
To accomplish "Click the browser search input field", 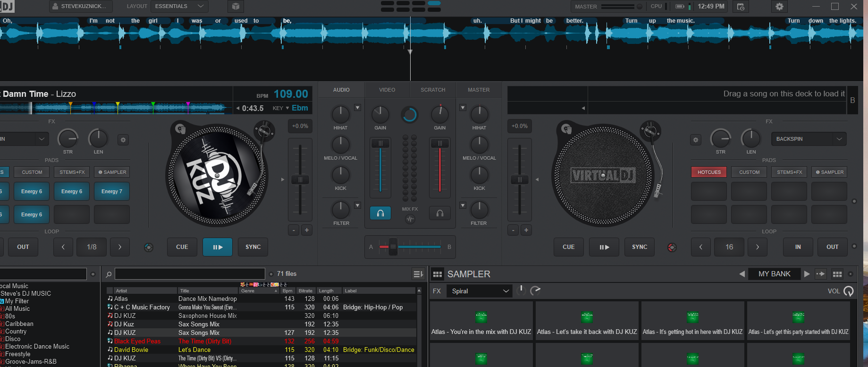I will (190, 274).
